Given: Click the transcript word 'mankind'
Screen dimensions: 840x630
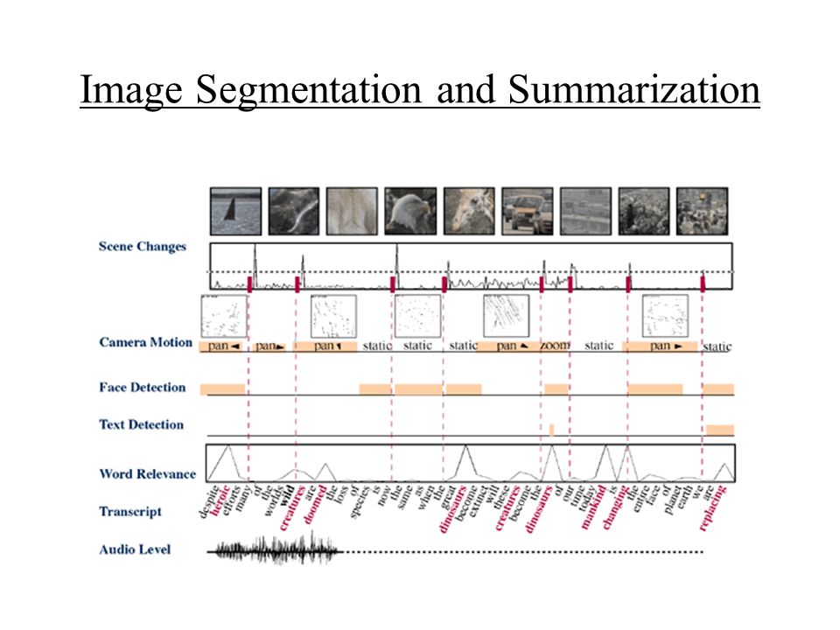Looking at the screenshot, I should (x=593, y=507).
